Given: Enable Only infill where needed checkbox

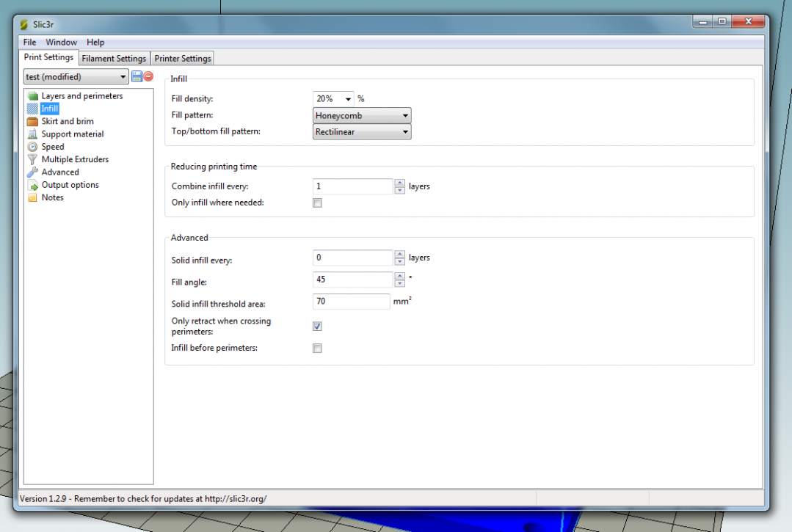Looking at the screenshot, I should 317,203.
